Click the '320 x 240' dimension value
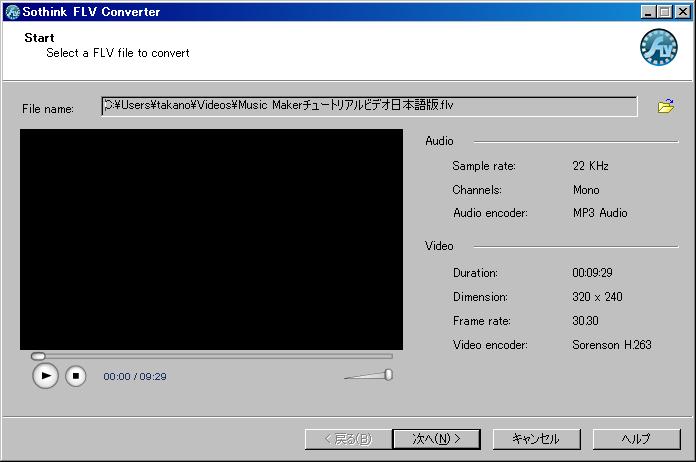 click(597, 296)
